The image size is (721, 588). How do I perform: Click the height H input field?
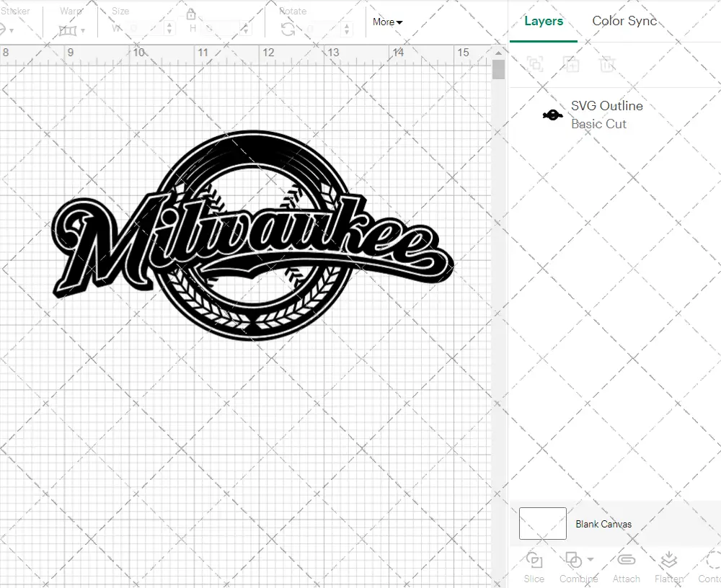pos(221,29)
